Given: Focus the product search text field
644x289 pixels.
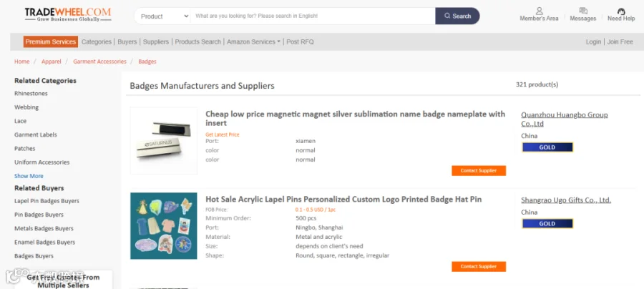Looking at the screenshot, I should [313, 16].
